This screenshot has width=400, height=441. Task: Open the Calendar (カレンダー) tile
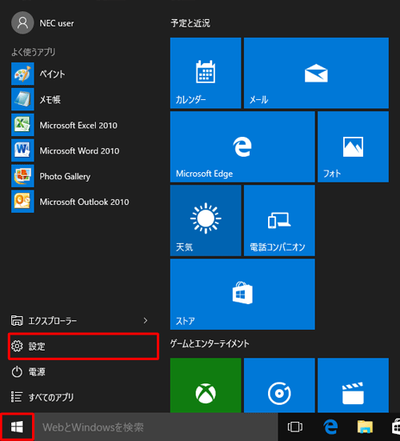pos(205,73)
